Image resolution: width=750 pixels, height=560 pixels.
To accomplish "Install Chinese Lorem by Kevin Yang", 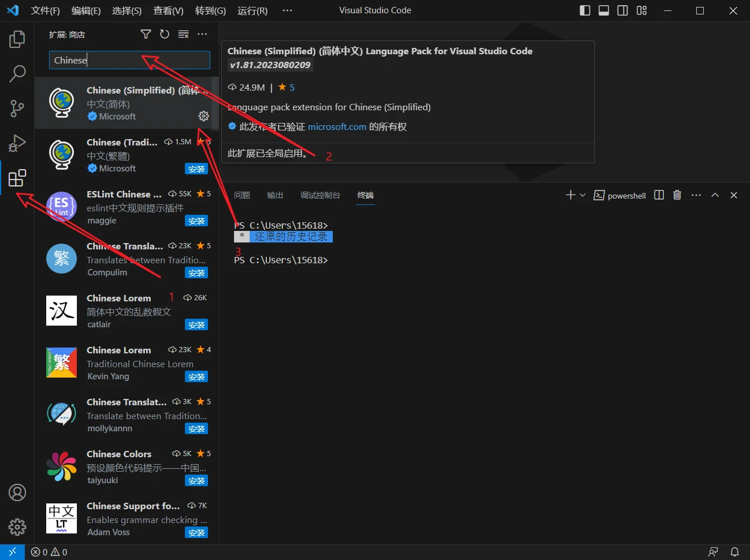I will (196, 376).
